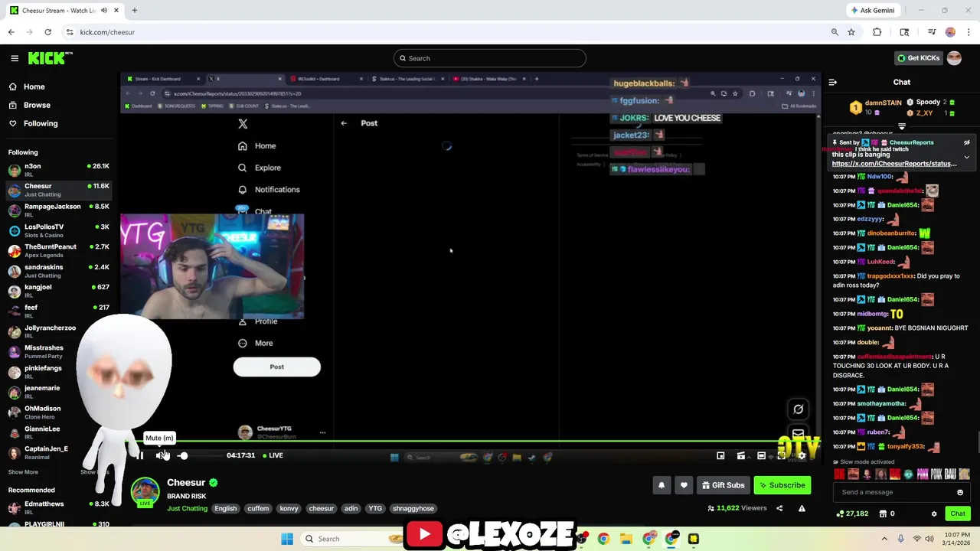Image resolution: width=980 pixels, height=551 pixels.
Task: Toggle theater mode in the player
Action: click(x=761, y=456)
